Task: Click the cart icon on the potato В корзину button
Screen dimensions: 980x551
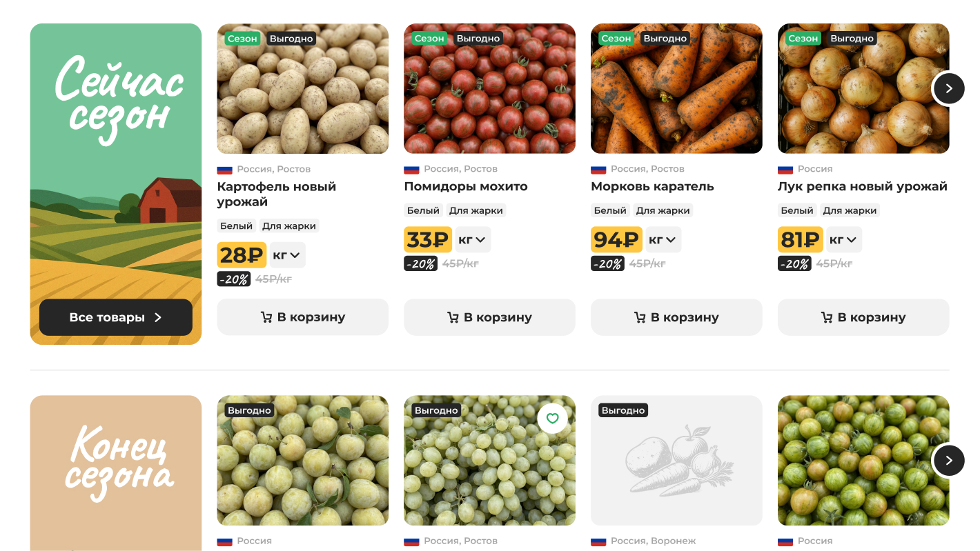Action: 266,317
